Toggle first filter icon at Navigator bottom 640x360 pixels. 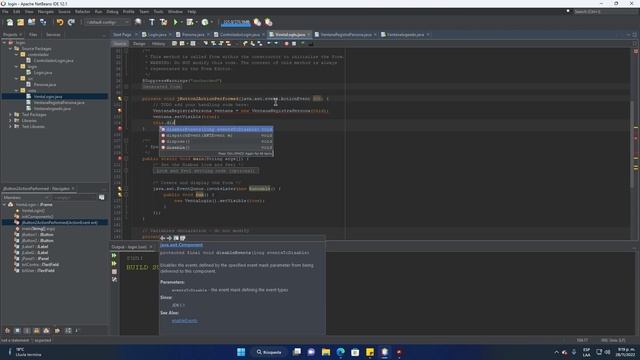tap(7, 331)
